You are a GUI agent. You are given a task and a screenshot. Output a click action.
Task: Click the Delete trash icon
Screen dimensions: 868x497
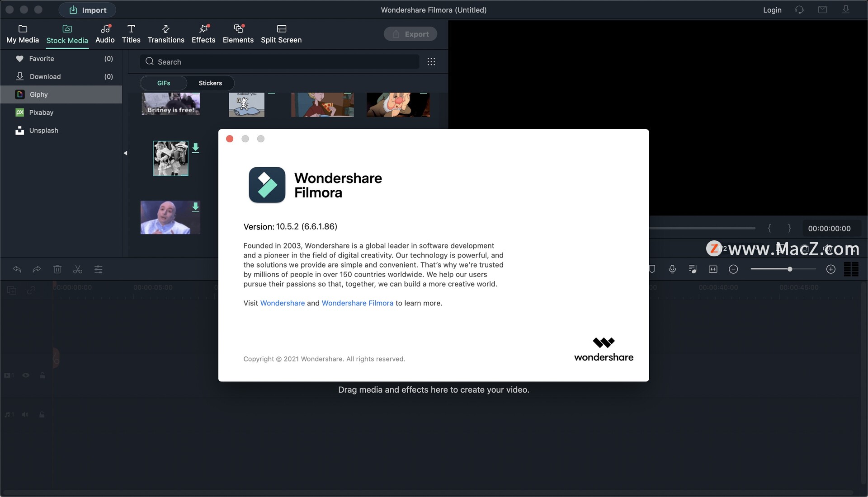[57, 269]
